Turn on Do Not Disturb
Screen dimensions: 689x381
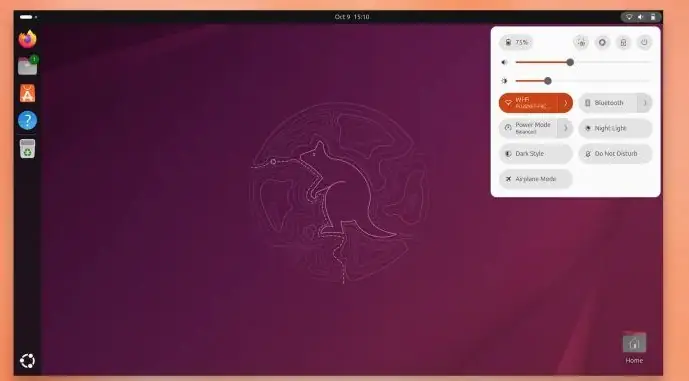(615, 154)
